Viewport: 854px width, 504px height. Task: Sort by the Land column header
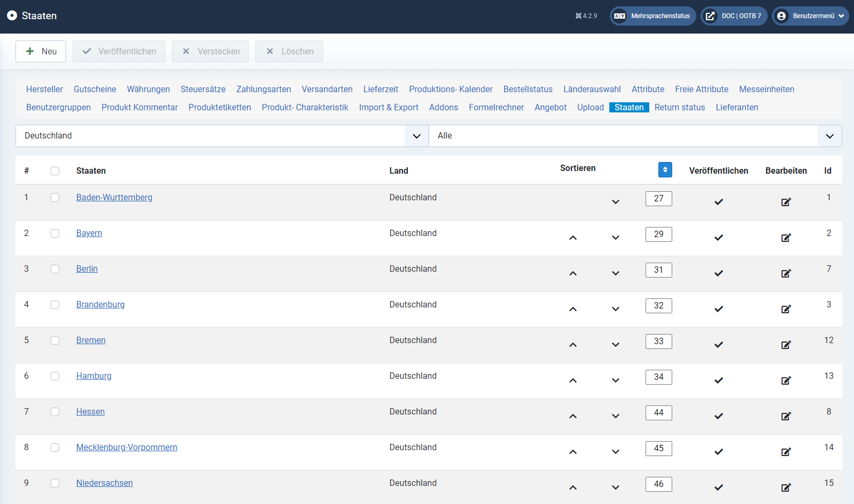399,170
